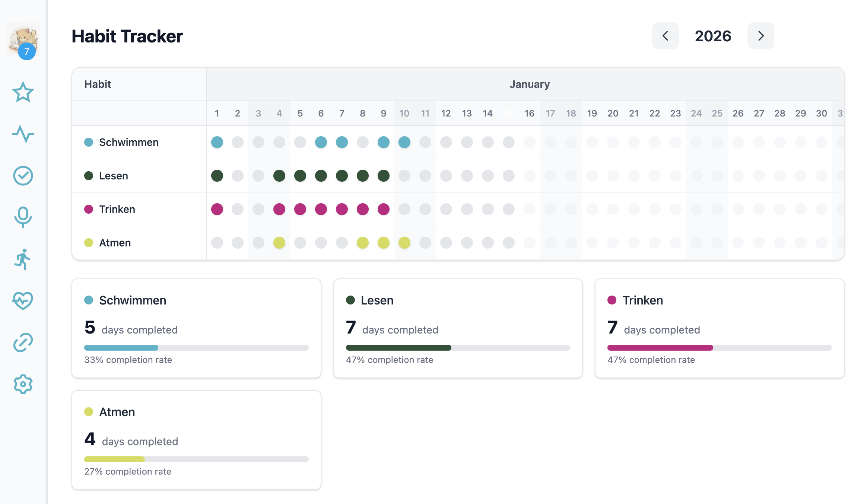Toggle Schwimmen for January 2
The height and width of the screenshot is (504, 867).
(238, 142)
